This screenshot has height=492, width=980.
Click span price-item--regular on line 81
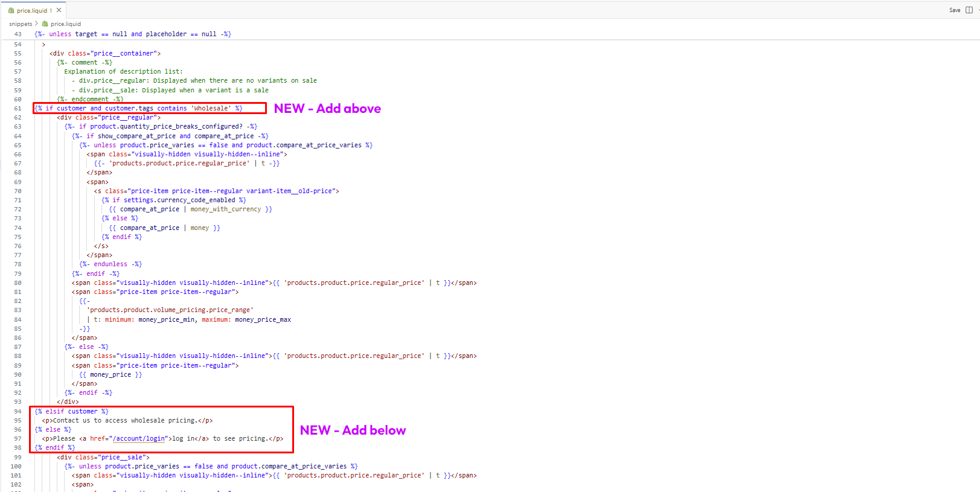click(x=155, y=292)
